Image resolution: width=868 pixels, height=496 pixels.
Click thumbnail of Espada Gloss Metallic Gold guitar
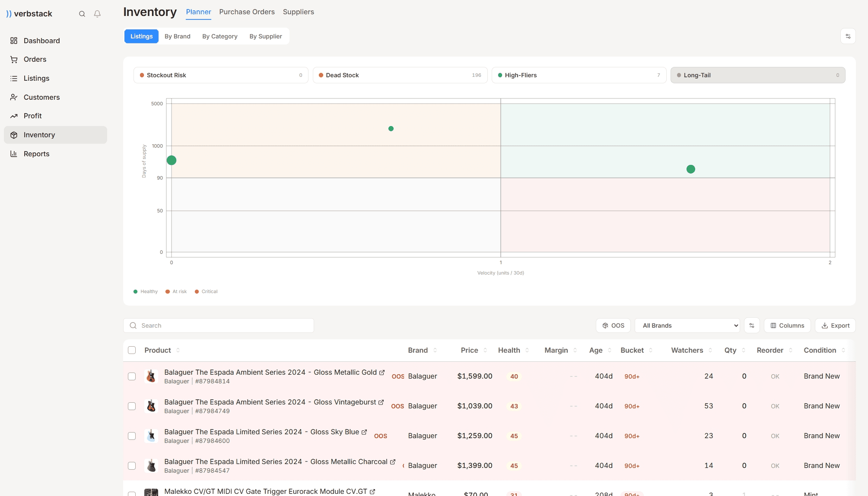[x=151, y=376]
